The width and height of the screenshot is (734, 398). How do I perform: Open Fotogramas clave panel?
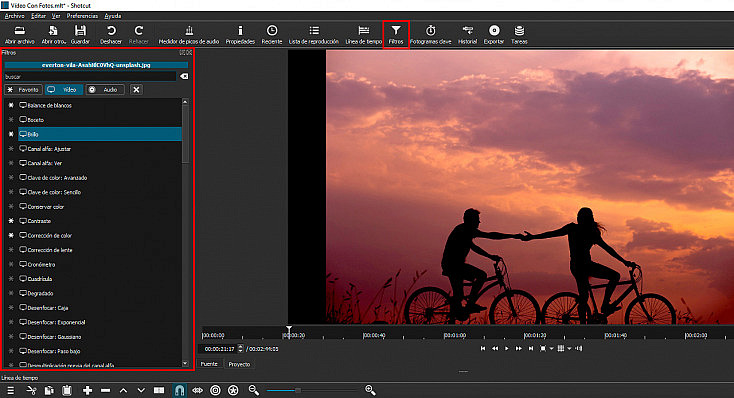click(x=431, y=35)
